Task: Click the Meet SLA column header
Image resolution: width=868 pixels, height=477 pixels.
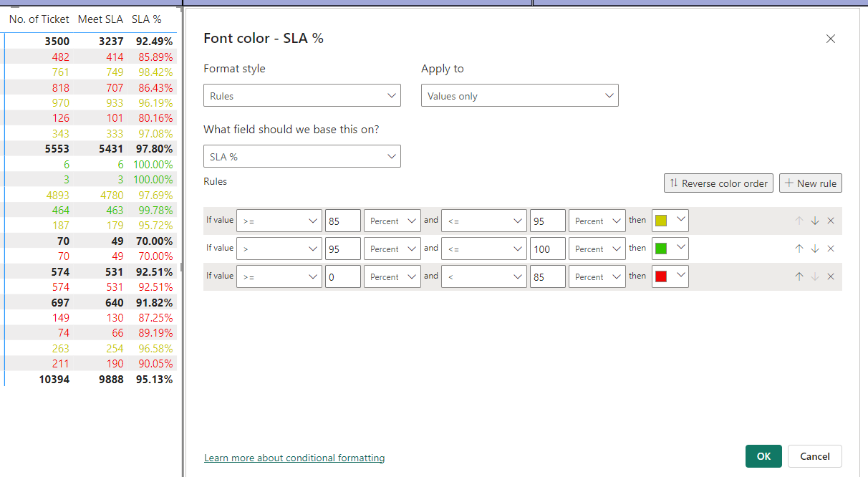Action: 100,19
